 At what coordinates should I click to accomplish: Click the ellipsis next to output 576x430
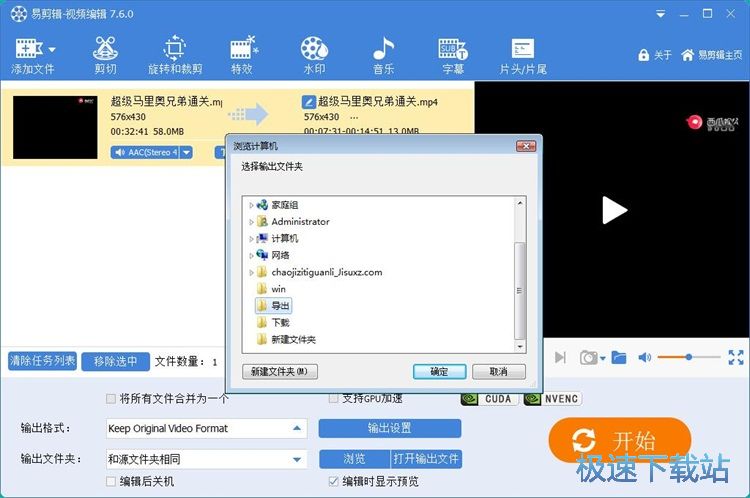pyautogui.click(x=354, y=117)
